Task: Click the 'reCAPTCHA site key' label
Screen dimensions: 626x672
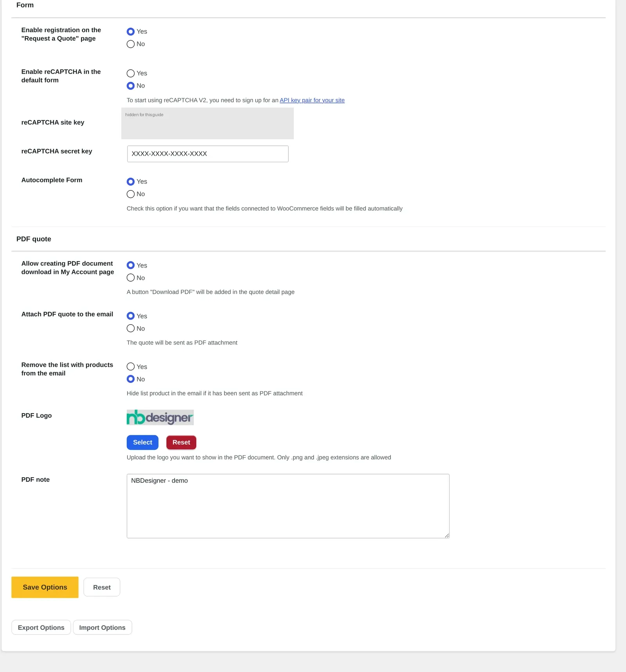Action: [53, 122]
